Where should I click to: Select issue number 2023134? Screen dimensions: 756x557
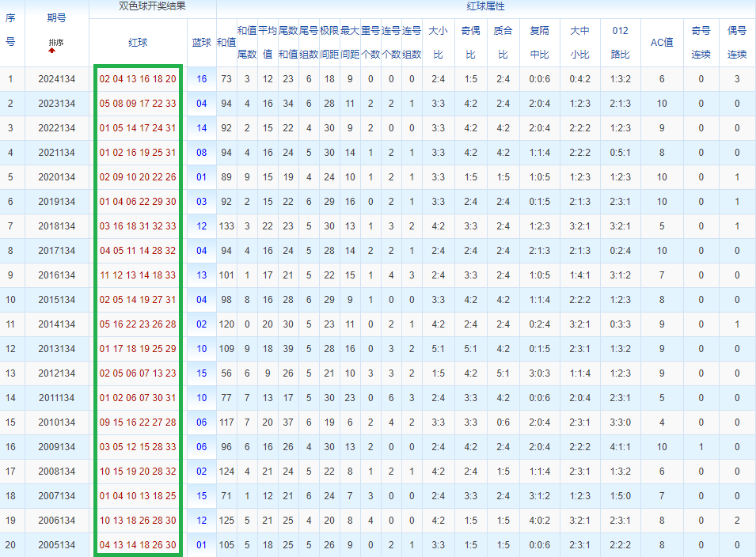[x=57, y=104]
